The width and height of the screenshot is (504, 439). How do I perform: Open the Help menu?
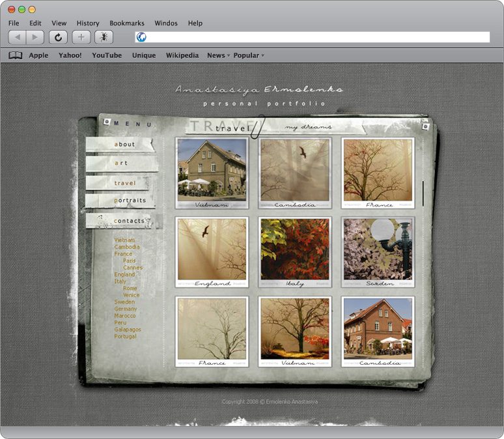tap(195, 23)
